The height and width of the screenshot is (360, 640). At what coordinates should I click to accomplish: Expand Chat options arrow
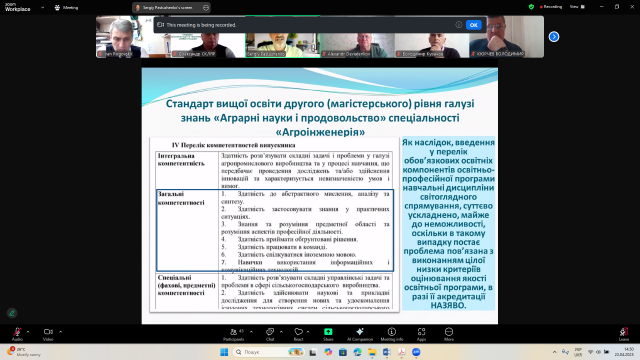pyautogui.click(x=281, y=331)
